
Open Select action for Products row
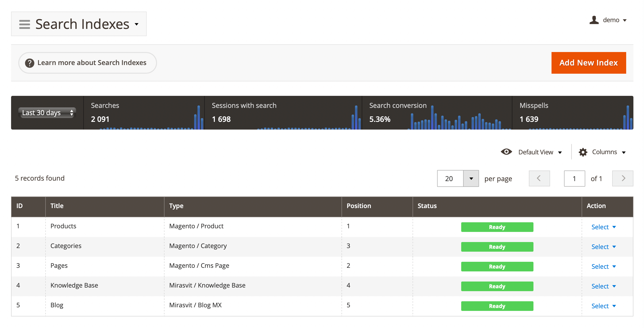(603, 227)
